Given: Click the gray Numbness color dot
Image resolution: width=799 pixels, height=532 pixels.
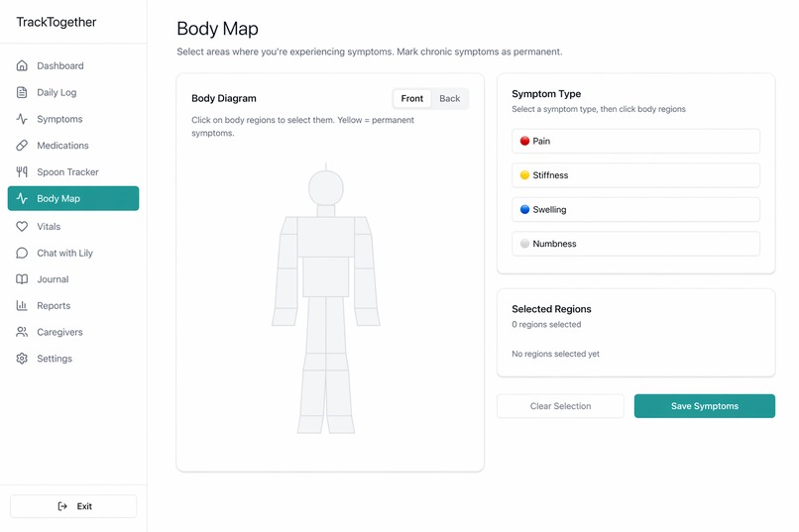Looking at the screenshot, I should 524,244.
